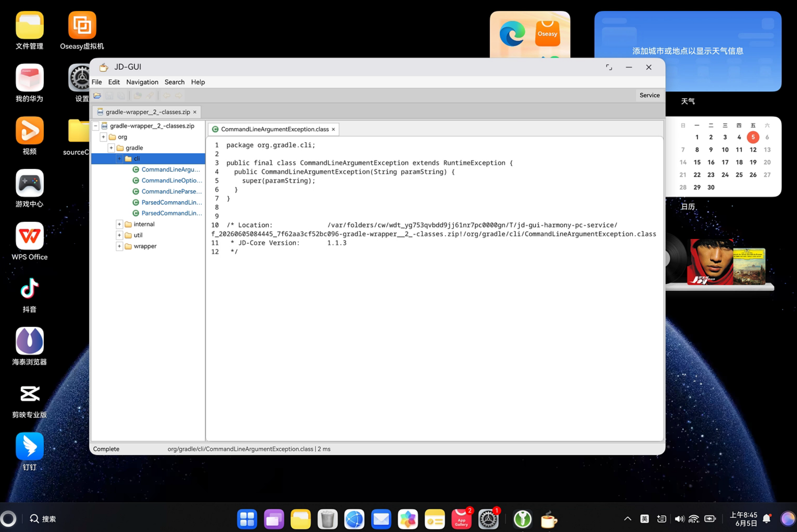Click the Open File toolbar icon
Viewport: 797px width, 532px height.
coord(97,96)
